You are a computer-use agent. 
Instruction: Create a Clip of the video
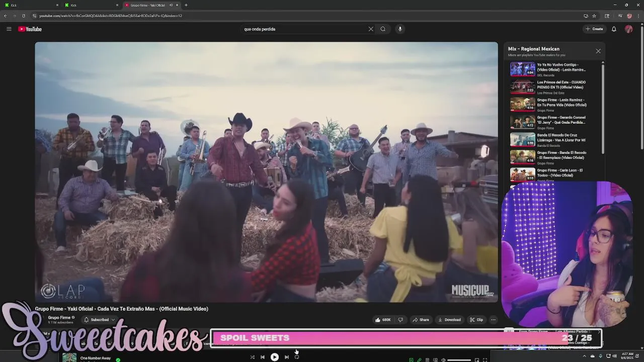click(x=476, y=320)
